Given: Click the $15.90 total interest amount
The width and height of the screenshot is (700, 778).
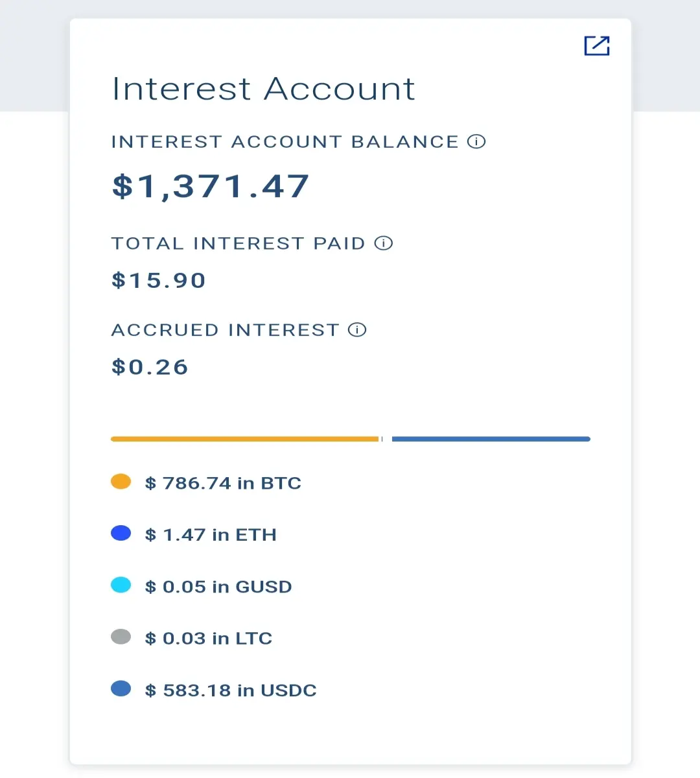Looking at the screenshot, I should (x=159, y=280).
